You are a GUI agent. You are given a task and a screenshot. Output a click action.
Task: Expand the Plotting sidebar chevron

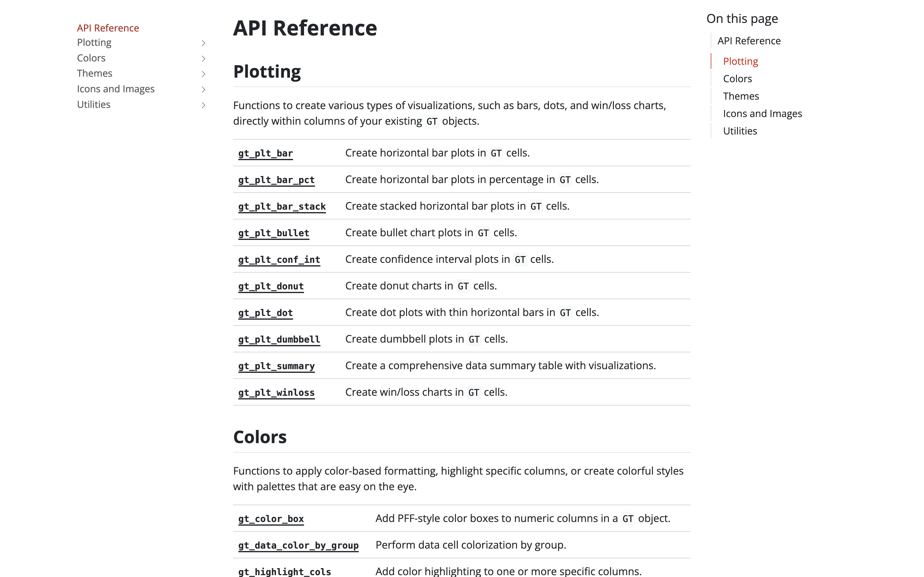point(203,43)
